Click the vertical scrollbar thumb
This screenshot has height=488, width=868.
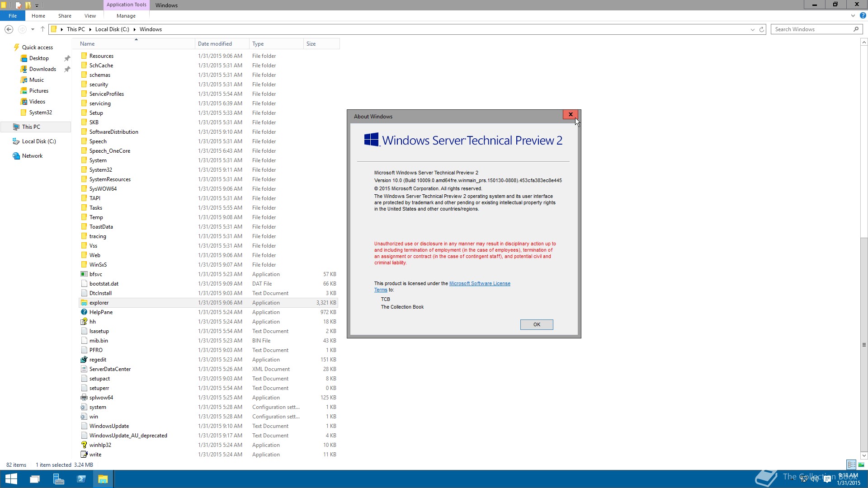tap(864, 345)
